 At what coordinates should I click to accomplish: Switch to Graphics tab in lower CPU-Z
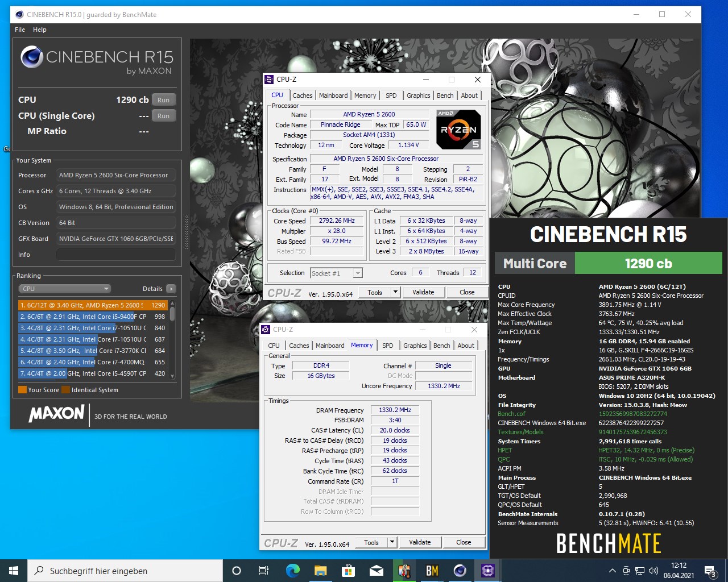415,346
